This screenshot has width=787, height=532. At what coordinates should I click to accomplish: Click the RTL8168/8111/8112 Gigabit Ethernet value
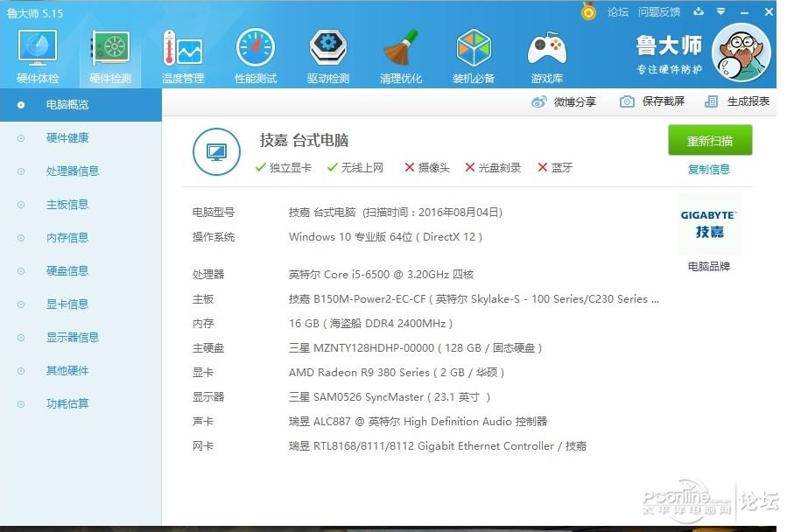438,446
